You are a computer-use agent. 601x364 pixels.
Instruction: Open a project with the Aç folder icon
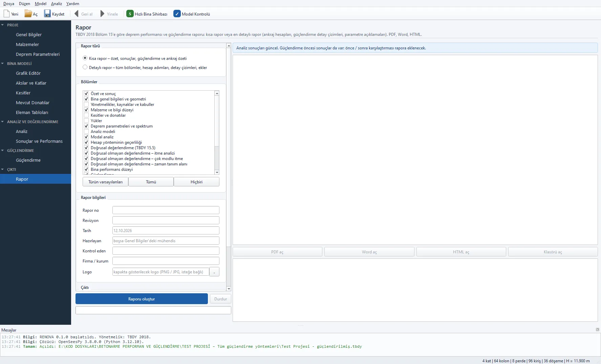coord(28,14)
